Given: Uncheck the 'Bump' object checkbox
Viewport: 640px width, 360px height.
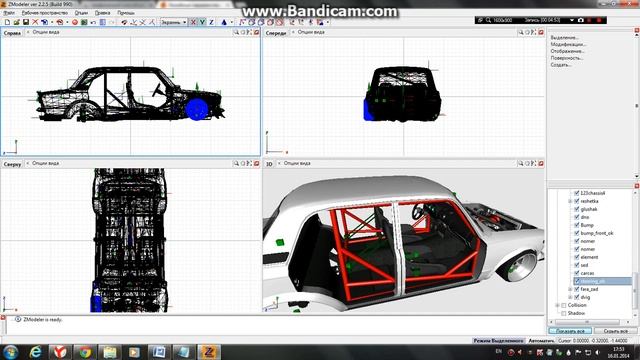Looking at the screenshot, I should (577, 225).
